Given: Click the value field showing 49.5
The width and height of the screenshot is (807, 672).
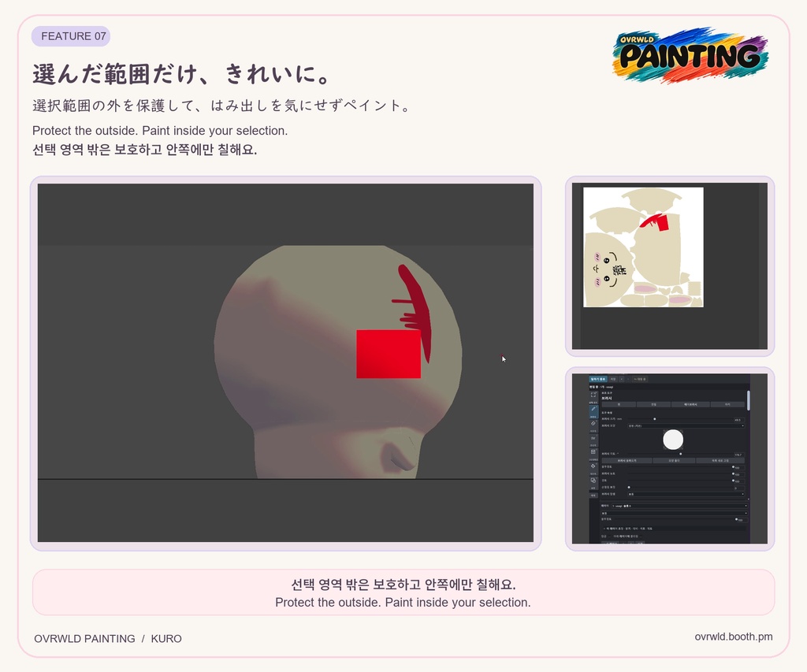Looking at the screenshot, I should pyautogui.click(x=739, y=420).
